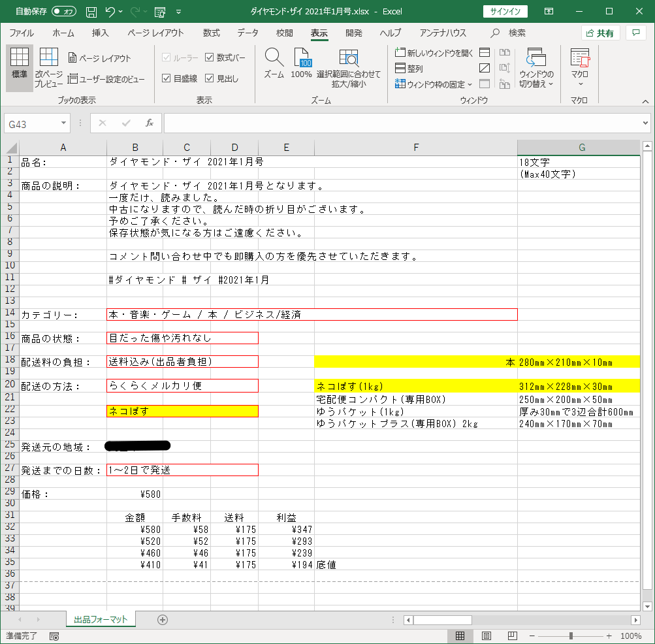Switch to ページレイアウト ribbon tab
The image size is (655, 644).
[155, 33]
